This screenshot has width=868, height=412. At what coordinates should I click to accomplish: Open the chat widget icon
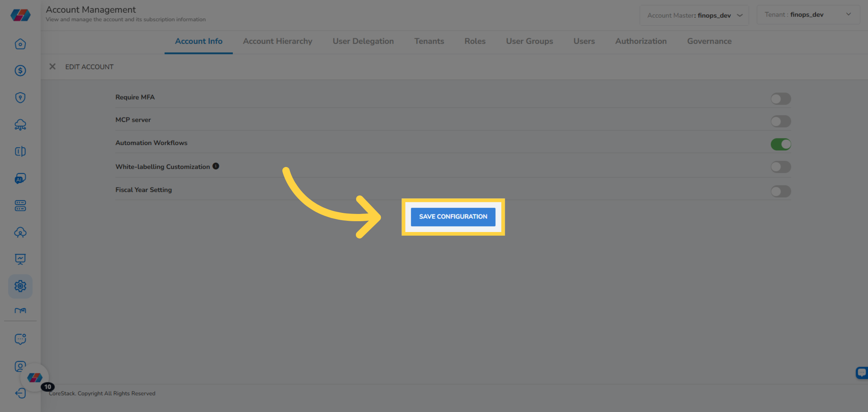(862, 373)
